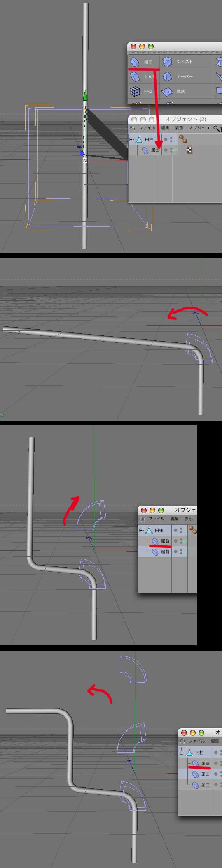
Task: Toggle first 屈曲 visibility dot in two-屈曲 window
Action: [175, 541]
